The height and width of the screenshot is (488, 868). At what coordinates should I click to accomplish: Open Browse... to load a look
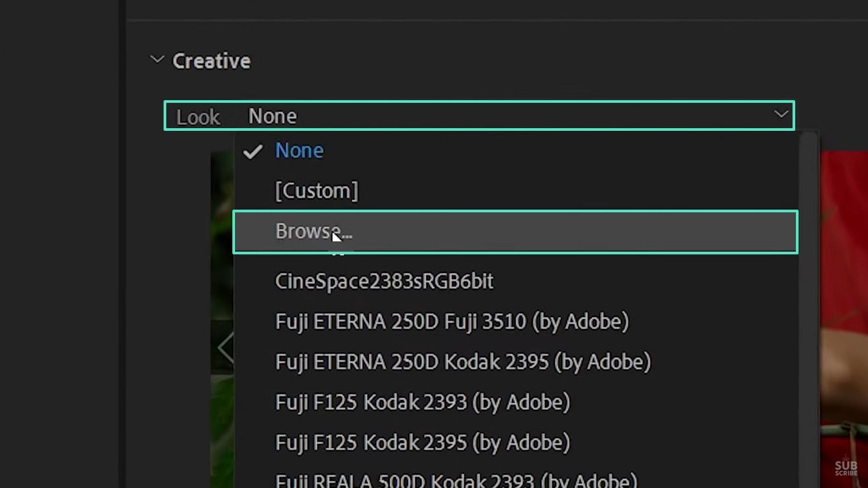pos(313,231)
